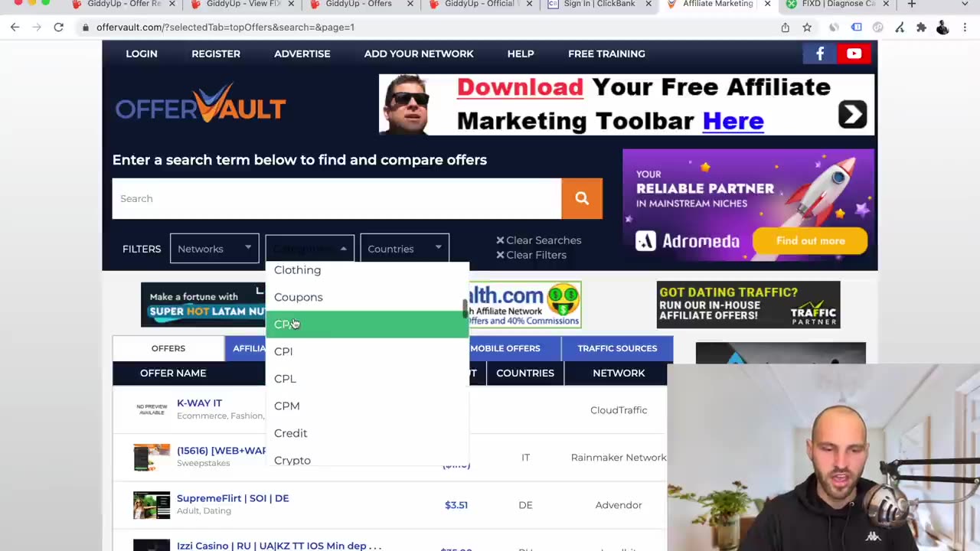
Task: Close the FIXD | Diagnose tab
Action: tap(886, 4)
